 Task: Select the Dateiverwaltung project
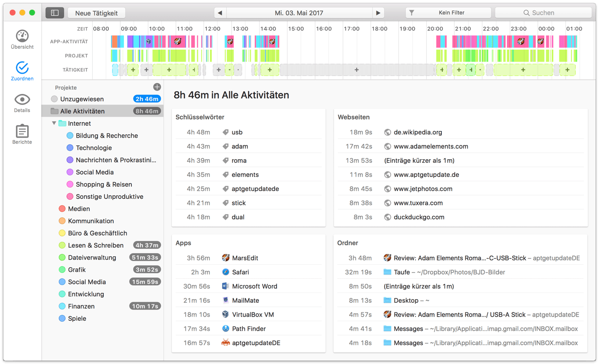tap(92, 257)
